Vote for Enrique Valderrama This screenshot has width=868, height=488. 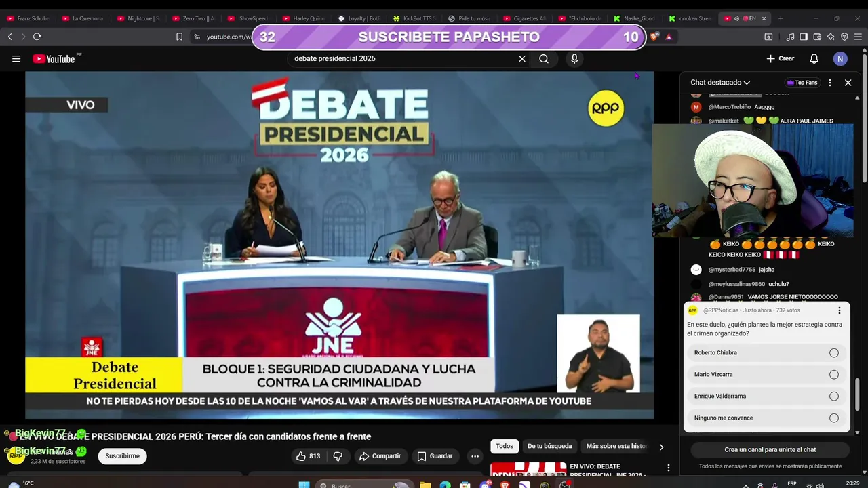pos(766,396)
